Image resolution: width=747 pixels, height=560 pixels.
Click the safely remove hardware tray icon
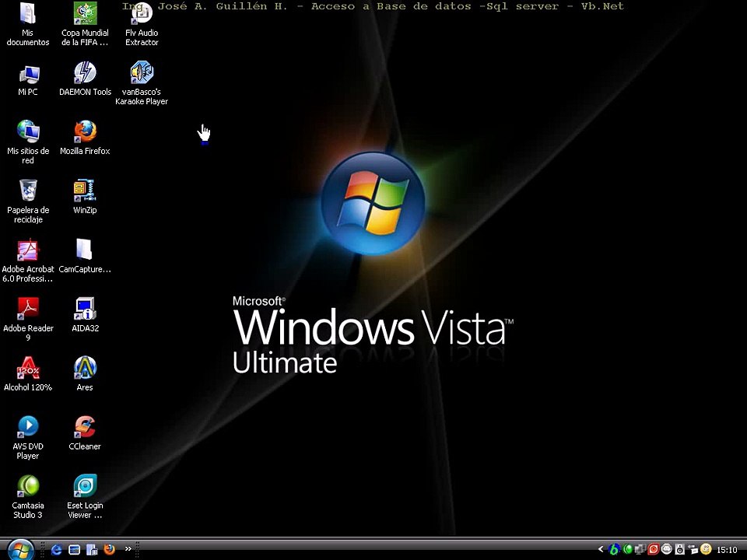pos(693,550)
